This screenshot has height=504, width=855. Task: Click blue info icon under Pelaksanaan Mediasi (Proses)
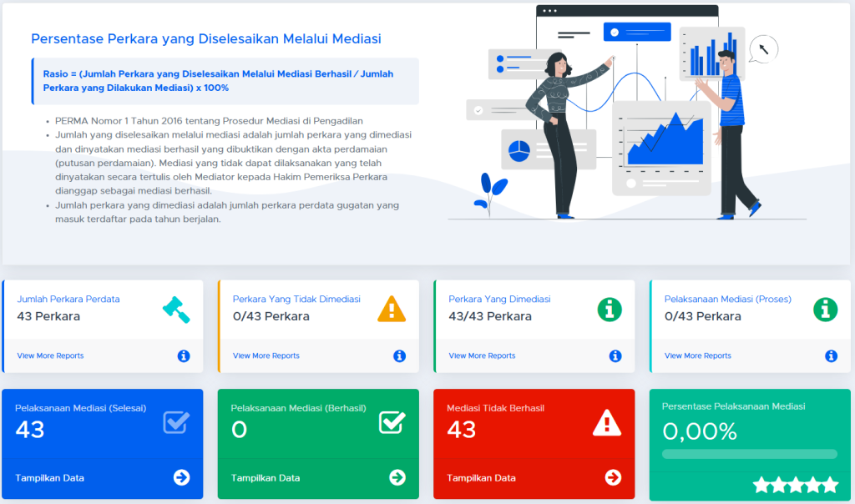(831, 356)
